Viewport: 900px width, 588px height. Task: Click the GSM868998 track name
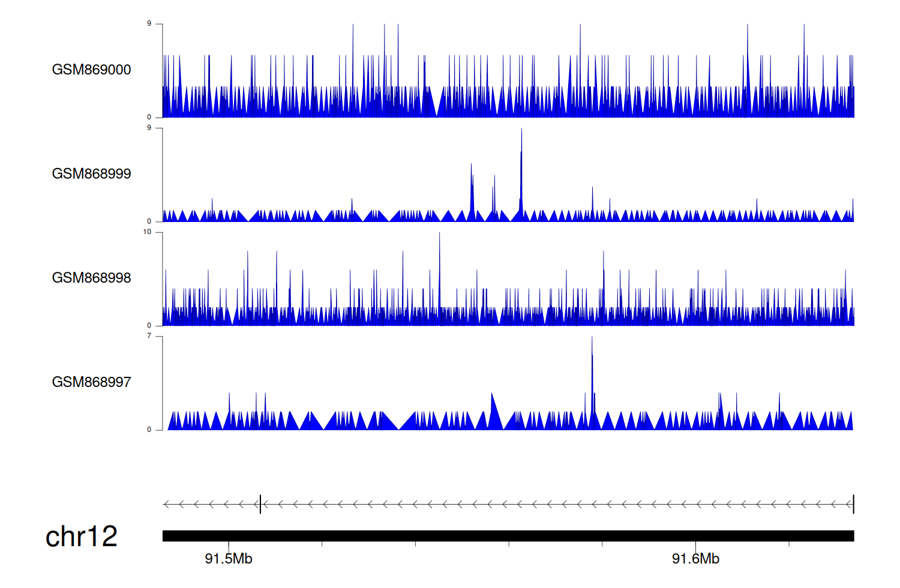[91, 278]
